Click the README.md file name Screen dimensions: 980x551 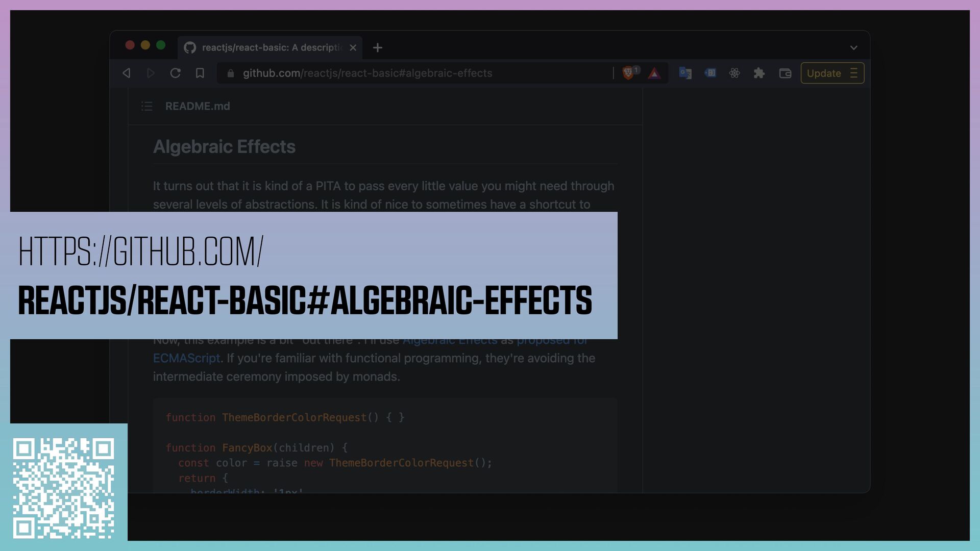click(198, 106)
